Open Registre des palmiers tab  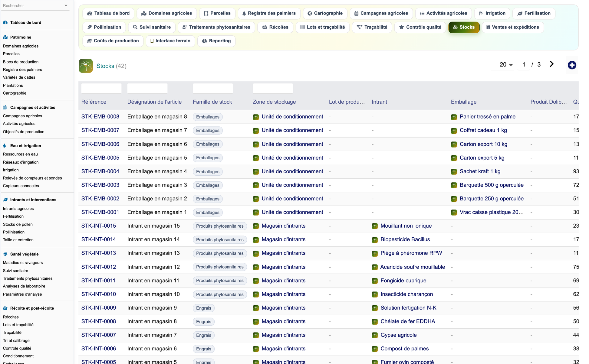[x=269, y=13]
